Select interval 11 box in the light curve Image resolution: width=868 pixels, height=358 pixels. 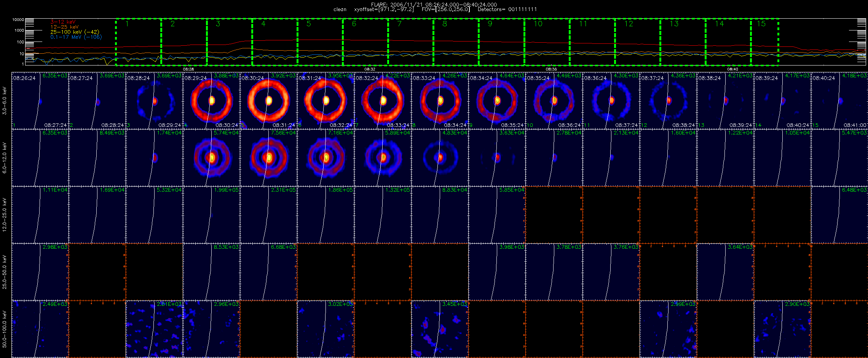(x=592, y=42)
